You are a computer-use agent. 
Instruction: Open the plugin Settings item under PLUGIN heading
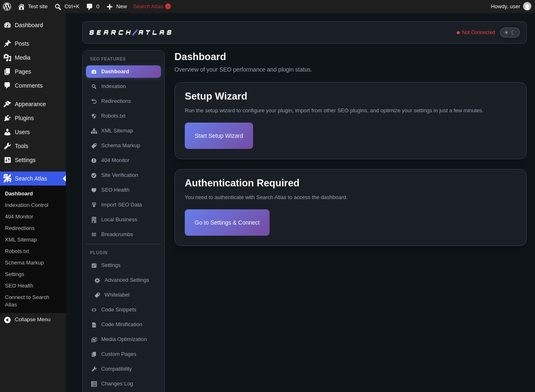pyautogui.click(x=123, y=265)
